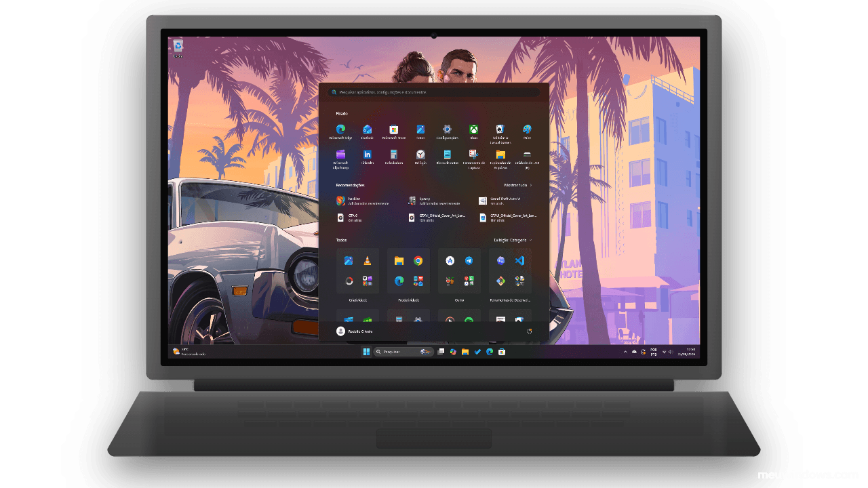Screen dimensions: 868x488
Task: Click the Start menu search field
Action: pos(434,92)
